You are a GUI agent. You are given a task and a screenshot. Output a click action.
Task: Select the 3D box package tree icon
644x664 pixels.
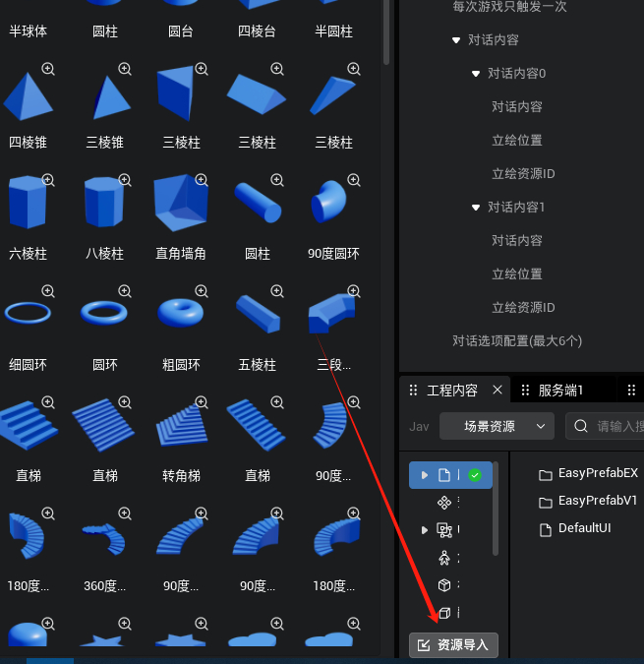click(x=444, y=585)
